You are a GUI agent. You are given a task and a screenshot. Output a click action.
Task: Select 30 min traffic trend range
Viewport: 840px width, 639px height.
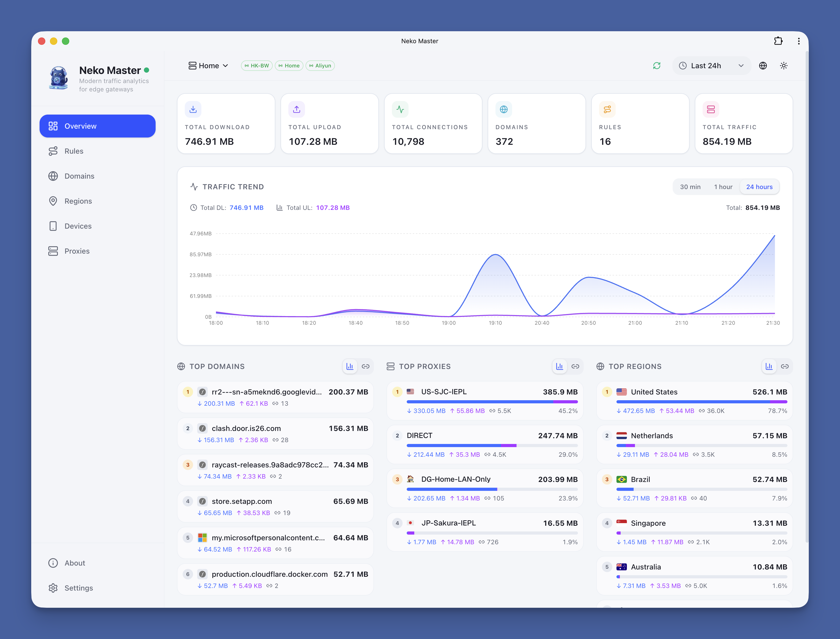(x=690, y=187)
